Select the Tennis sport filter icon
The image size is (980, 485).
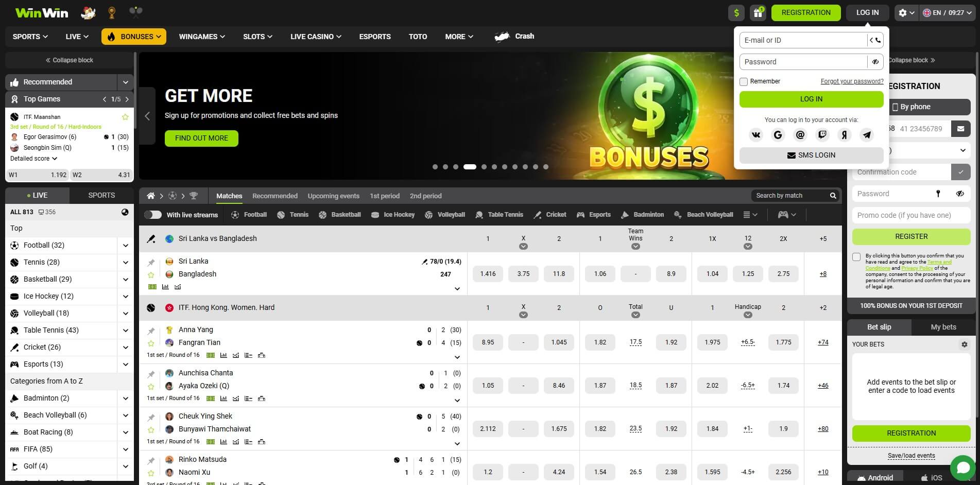[281, 215]
